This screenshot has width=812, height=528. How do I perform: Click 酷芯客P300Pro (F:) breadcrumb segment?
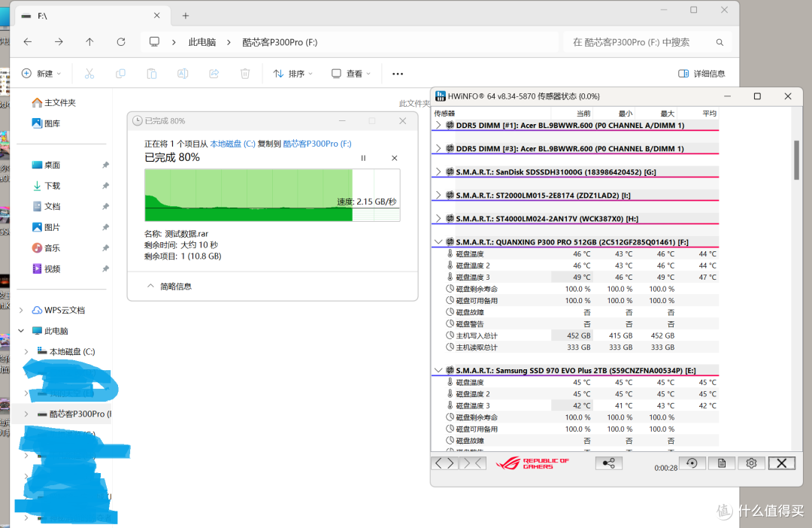click(280, 42)
